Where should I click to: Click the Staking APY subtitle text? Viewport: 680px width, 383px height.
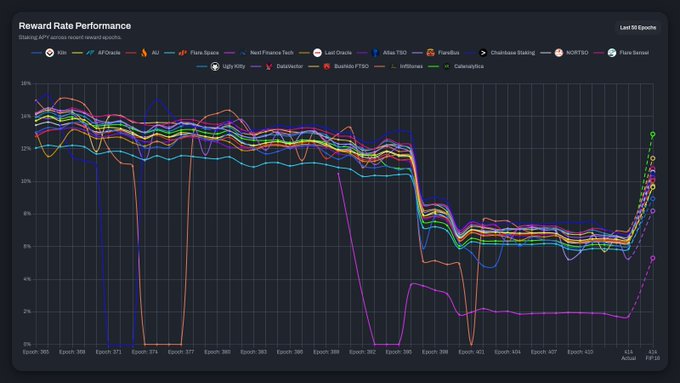[x=70, y=37]
